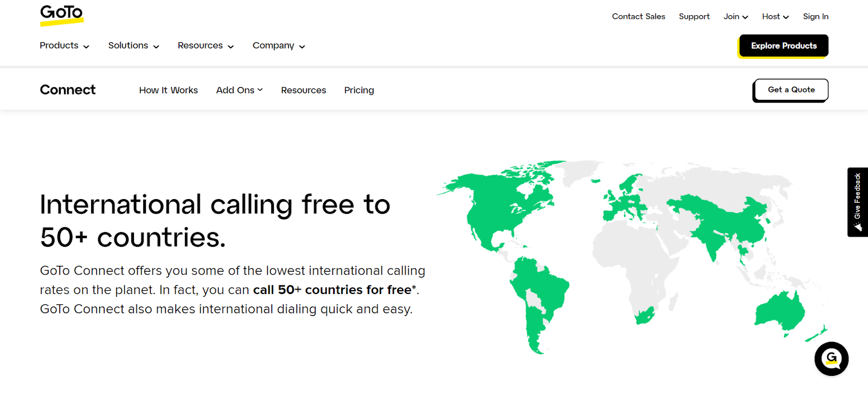Open the How It Works tab
Screen dimensions: 868x403
(x=168, y=90)
